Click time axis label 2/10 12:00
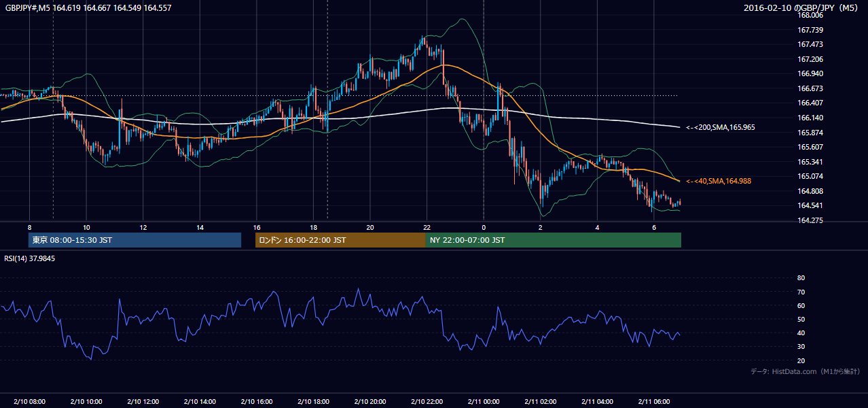 (143, 401)
